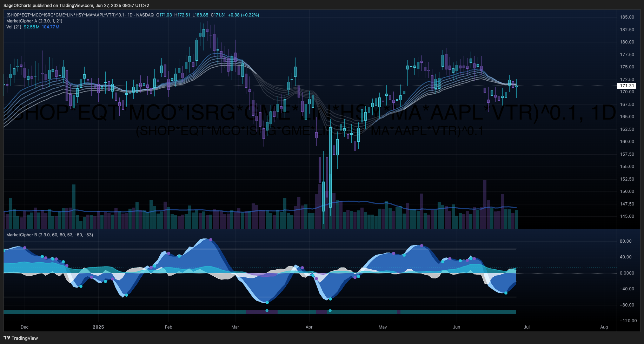Click the open value O171.03
The width and height of the screenshot is (644, 344).
point(164,15)
